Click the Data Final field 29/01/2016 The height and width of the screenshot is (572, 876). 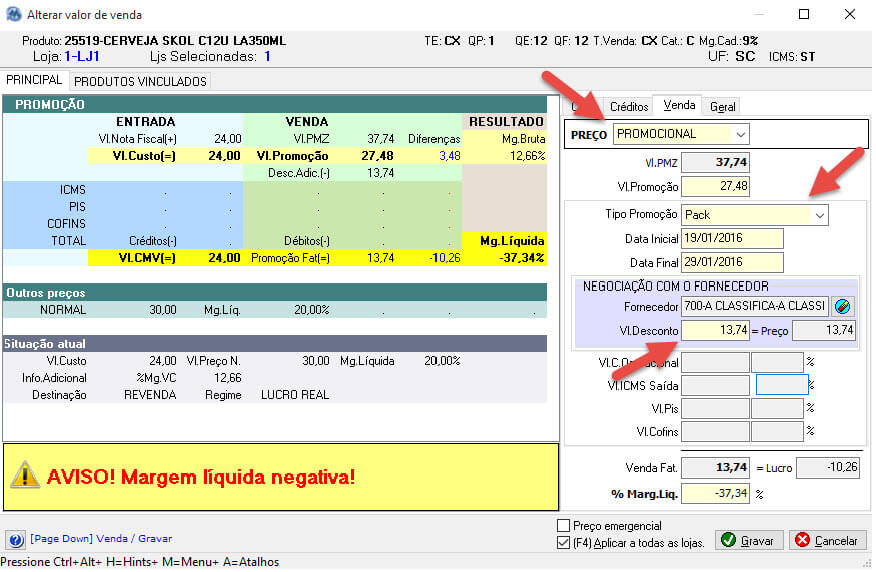[732, 263]
